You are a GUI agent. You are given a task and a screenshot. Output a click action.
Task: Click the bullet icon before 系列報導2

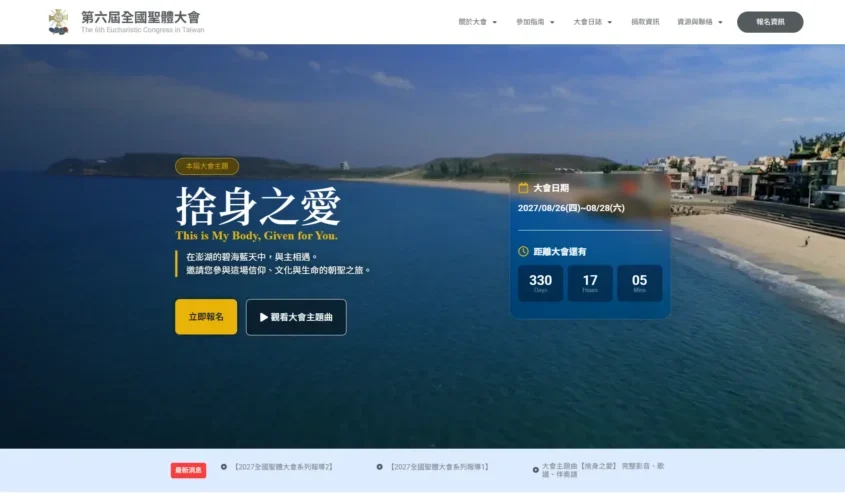(x=224, y=467)
